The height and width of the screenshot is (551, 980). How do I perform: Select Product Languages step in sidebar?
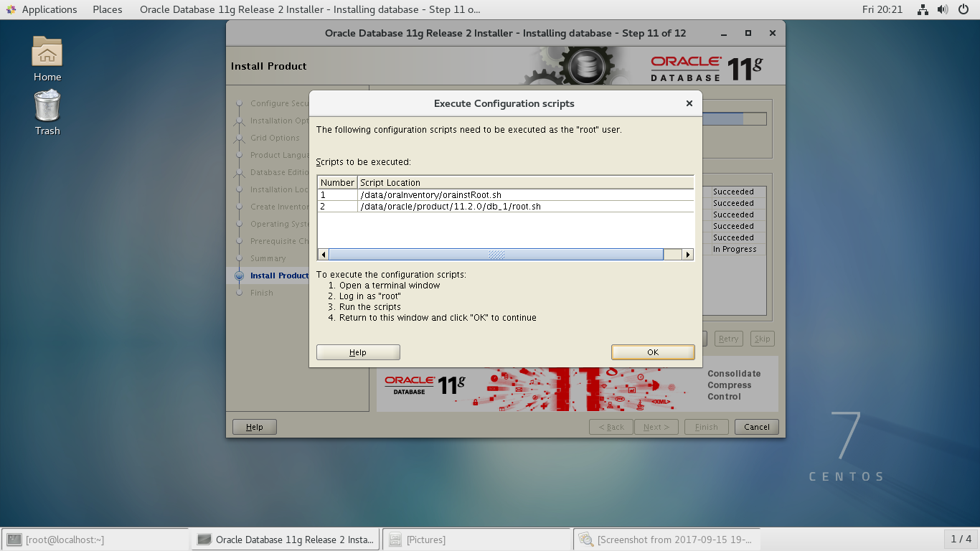tap(279, 155)
